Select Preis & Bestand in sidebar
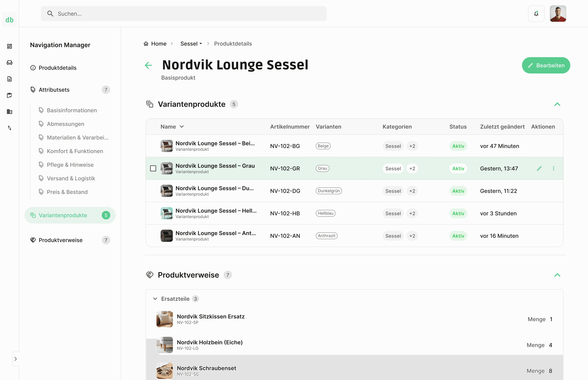The width and height of the screenshot is (588, 380). click(x=67, y=192)
